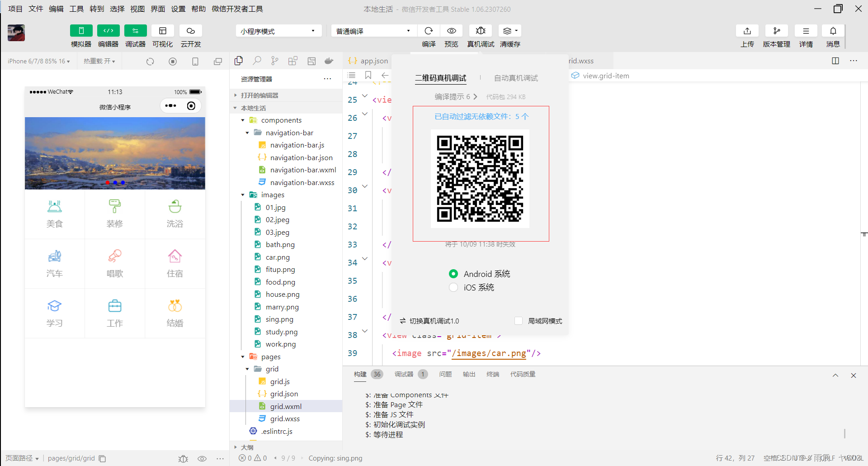Click 编译提示 6 link in popup
This screenshot has width=868, height=466.
tap(456, 97)
